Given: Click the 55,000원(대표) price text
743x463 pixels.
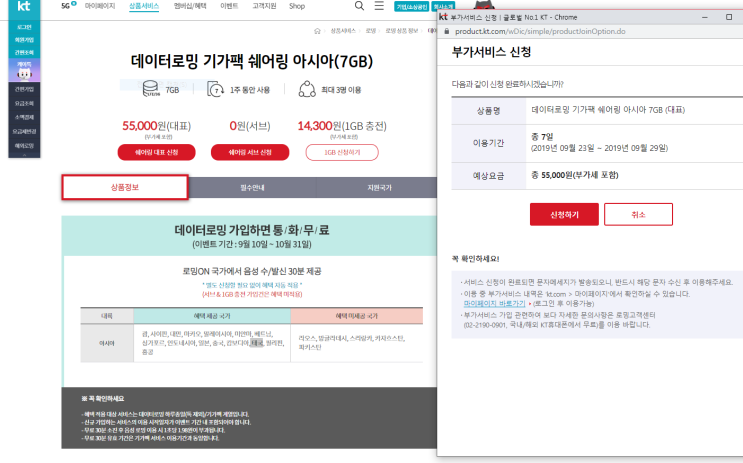Looking at the screenshot, I should coord(156,126).
